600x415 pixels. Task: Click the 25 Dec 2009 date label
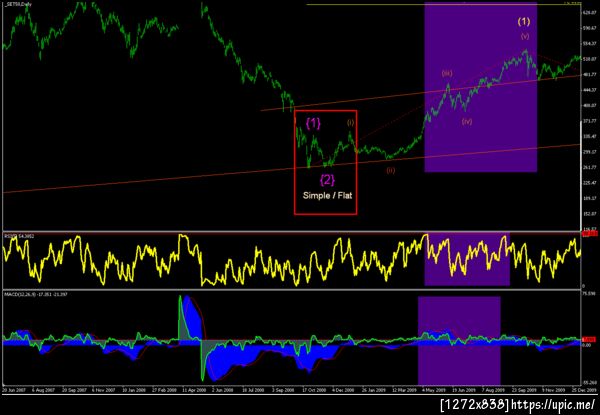point(584,390)
